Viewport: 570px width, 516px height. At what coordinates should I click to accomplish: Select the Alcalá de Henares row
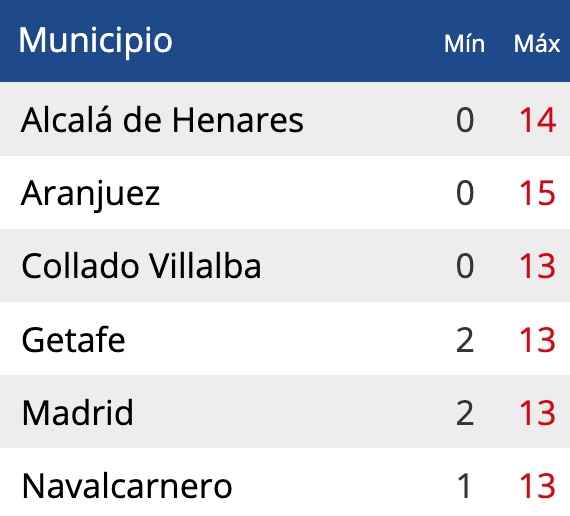pos(285,119)
